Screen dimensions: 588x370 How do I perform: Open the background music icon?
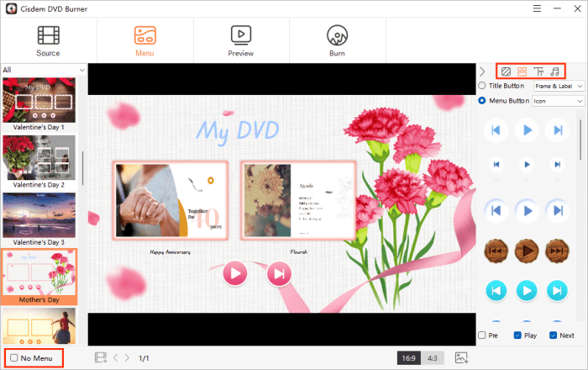pos(554,71)
